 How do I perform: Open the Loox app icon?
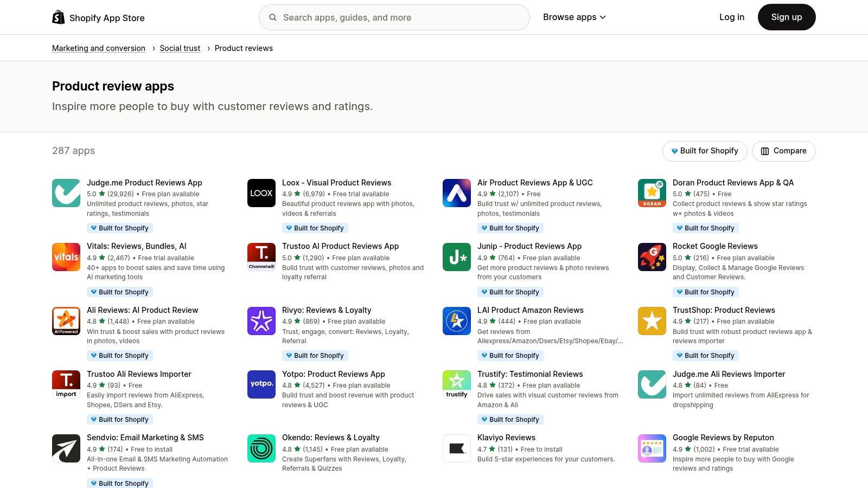tap(261, 193)
